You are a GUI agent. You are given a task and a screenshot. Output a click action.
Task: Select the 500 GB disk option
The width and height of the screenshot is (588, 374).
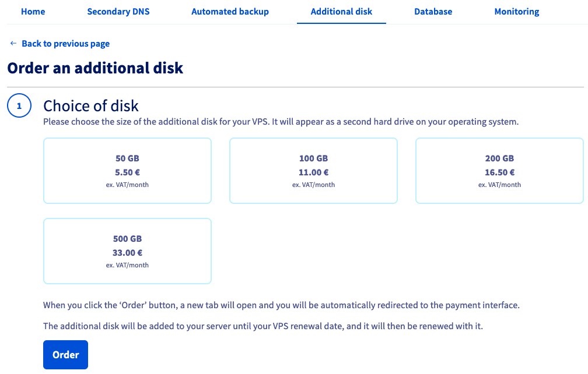[127, 251]
